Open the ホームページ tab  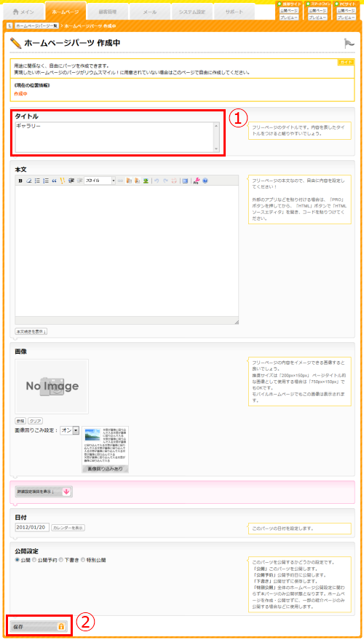coord(66,12)
